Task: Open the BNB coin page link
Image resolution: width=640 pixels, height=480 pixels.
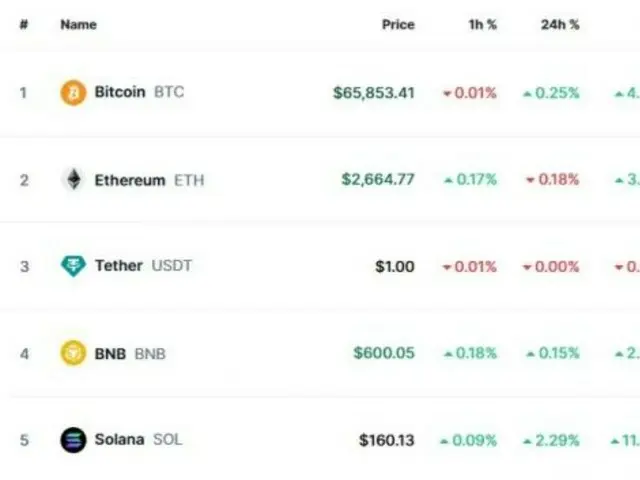Action: (x=130, y=353)
